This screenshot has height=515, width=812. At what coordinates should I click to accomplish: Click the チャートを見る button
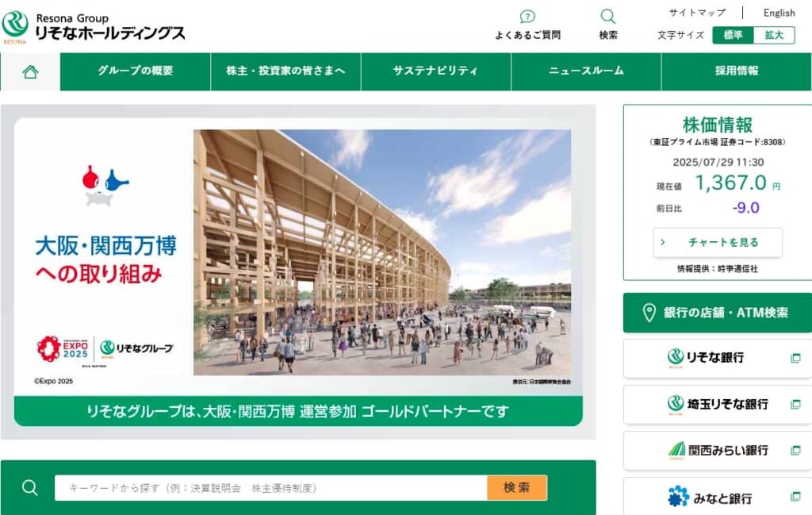click(x=718, y=243)
